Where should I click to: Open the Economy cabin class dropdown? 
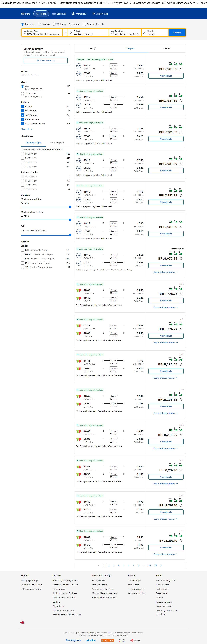click(74, 24)
